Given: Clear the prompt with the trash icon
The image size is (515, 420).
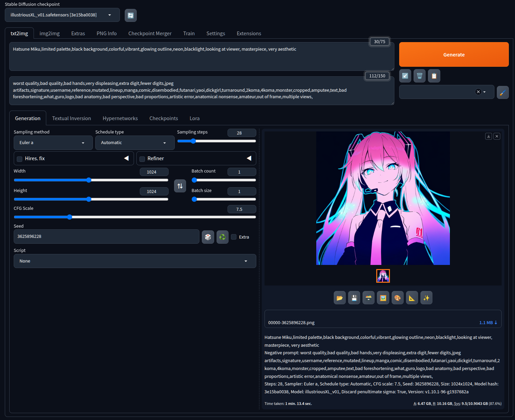Looking at the screenshot, I should pyautogui.click(x=420, y=76).
